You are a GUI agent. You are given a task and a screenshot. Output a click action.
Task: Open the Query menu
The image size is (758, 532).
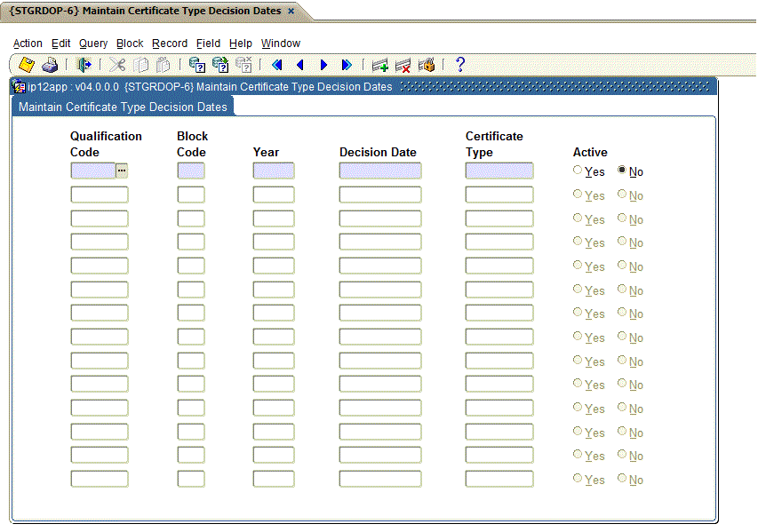93,44
